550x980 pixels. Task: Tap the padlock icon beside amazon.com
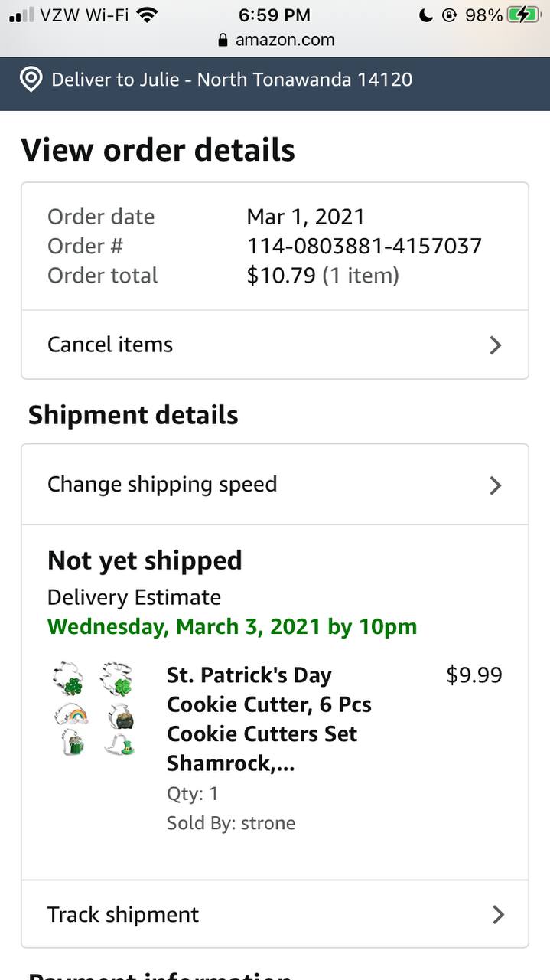click(223, 41)
